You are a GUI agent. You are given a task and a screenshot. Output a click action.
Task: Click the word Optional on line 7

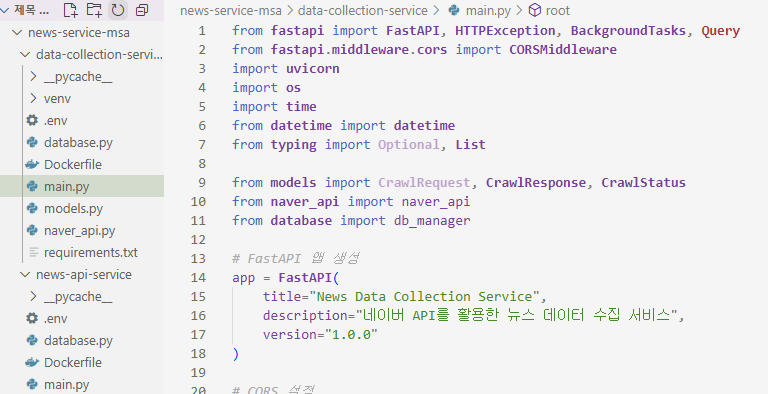tap(408, 145)
